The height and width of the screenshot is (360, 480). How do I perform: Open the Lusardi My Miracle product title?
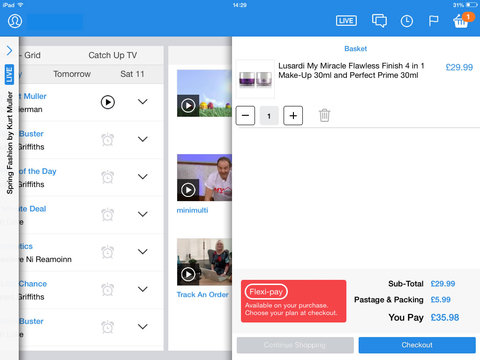point(351,70)
